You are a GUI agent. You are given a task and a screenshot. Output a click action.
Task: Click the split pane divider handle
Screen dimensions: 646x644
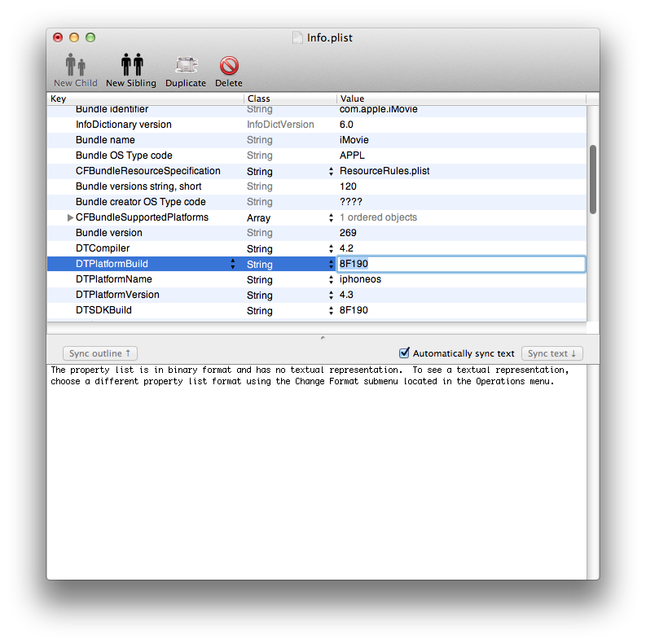coord(323,338)
